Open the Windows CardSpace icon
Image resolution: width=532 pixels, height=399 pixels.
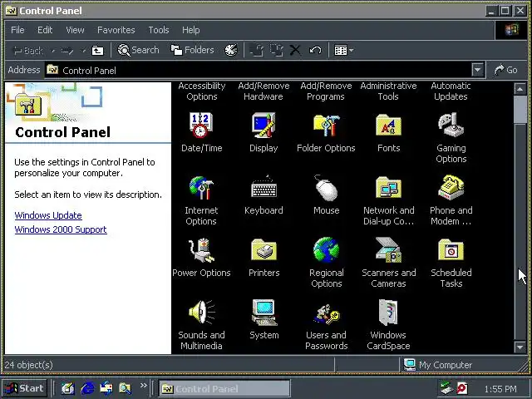(x=388, y=313)
